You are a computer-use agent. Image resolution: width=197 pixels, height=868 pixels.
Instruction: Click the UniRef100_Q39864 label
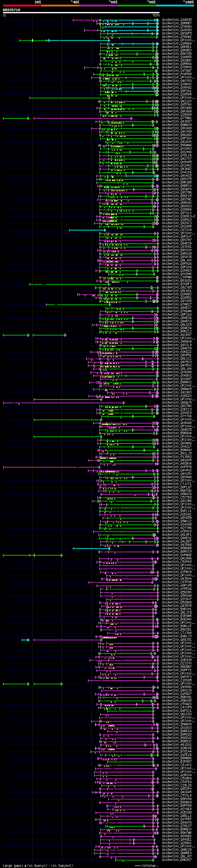tap(177, 43)
